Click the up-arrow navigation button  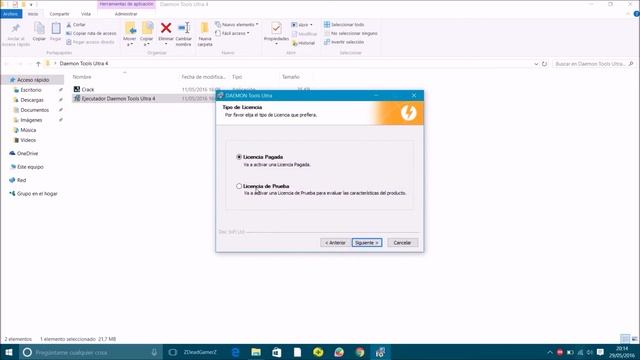pyautogui.click(x=38, y=64)
